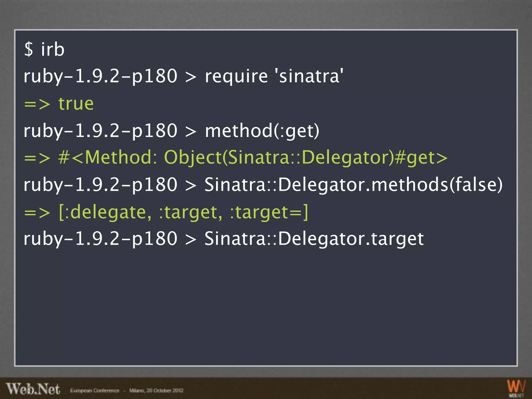Click the '$ irb' command line
The height and width of the screenshot is (399, 532).
click(x=44, y=49)
